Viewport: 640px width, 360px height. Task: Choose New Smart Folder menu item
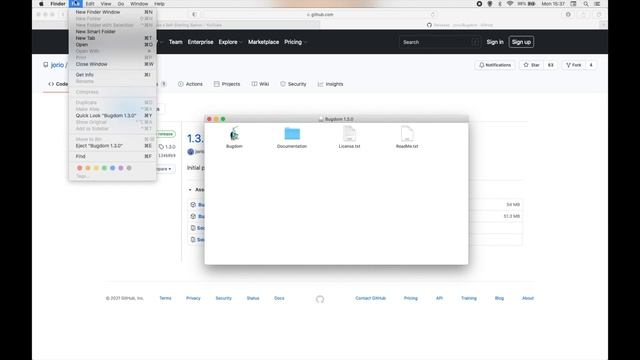113,31
